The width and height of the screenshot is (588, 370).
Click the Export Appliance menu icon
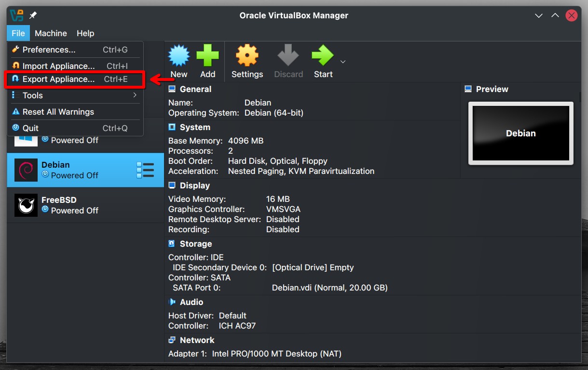15,79
